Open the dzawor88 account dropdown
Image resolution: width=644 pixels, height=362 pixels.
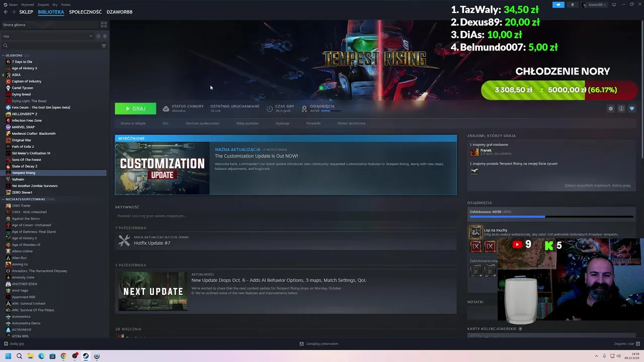pos(594,5)
